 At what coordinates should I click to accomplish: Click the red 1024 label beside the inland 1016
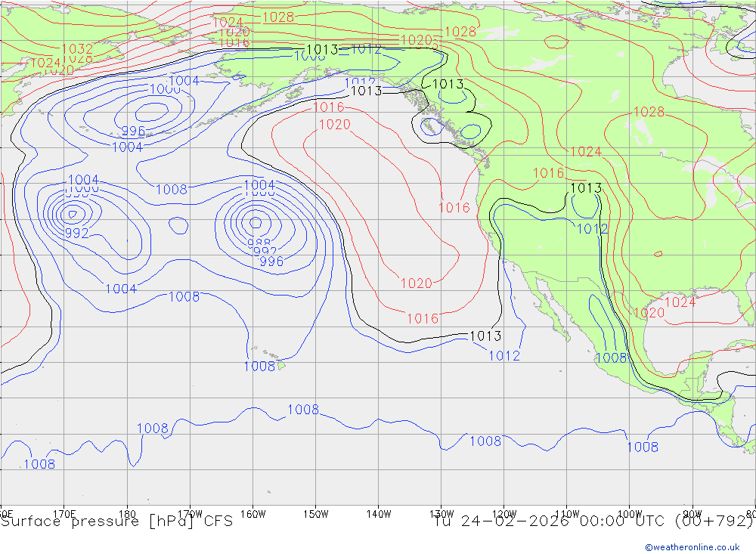coord(586,152)
